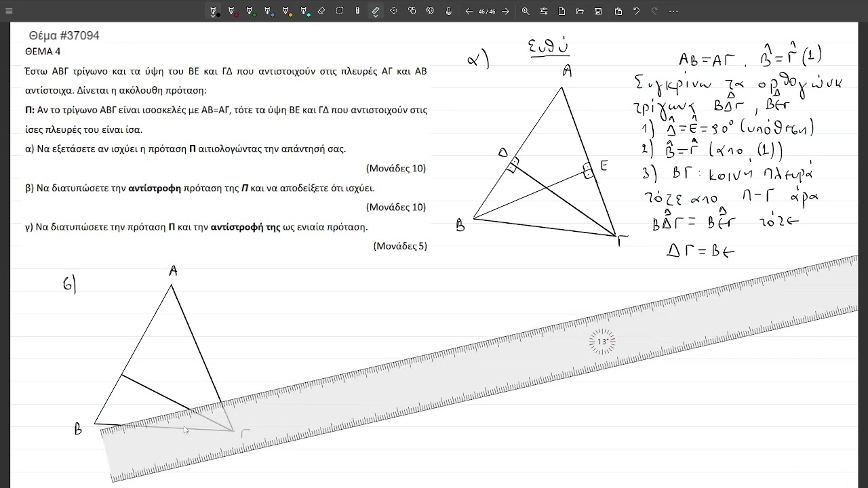Go to the next page
Viewport: 868px width, 488px height.
click(x=505, y=11)
